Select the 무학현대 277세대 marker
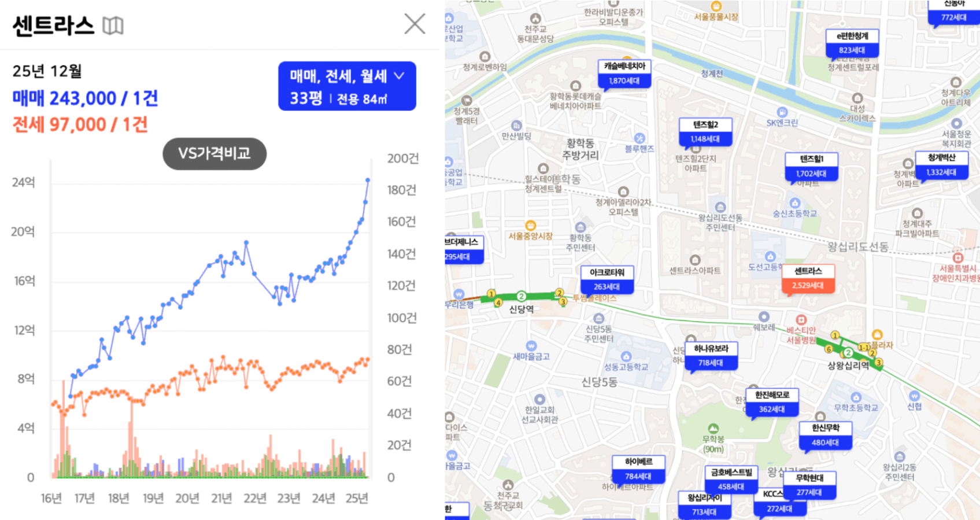980x520 pixels. 809,485
